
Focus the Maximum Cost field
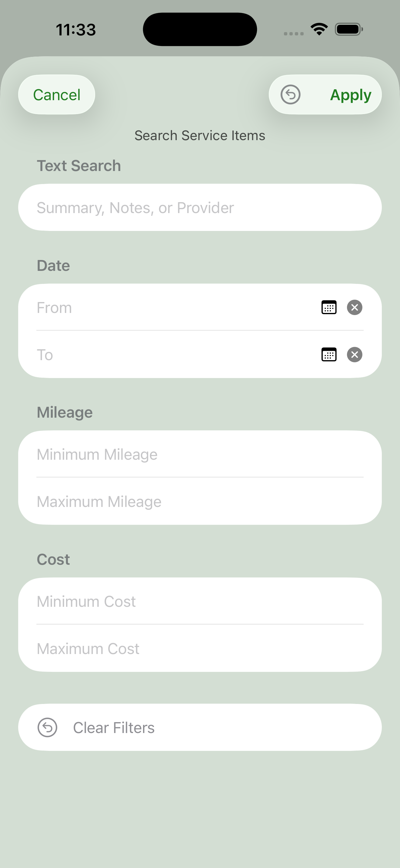pos(200,648)
